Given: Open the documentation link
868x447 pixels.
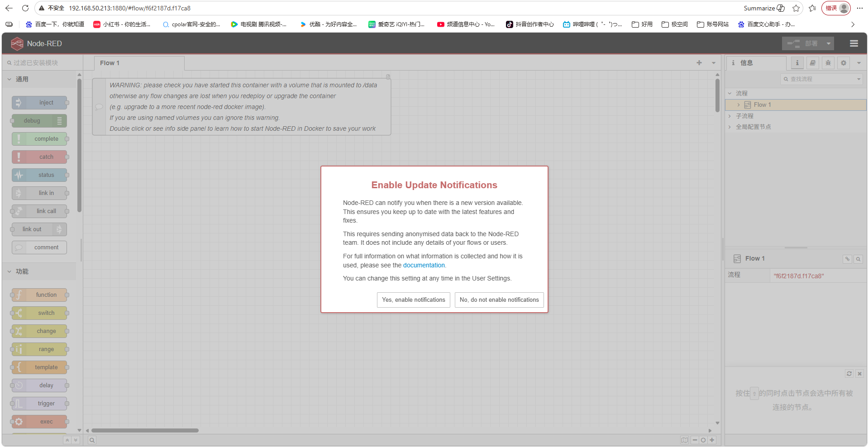Looking at the screenshot, I should click(424, 266).
